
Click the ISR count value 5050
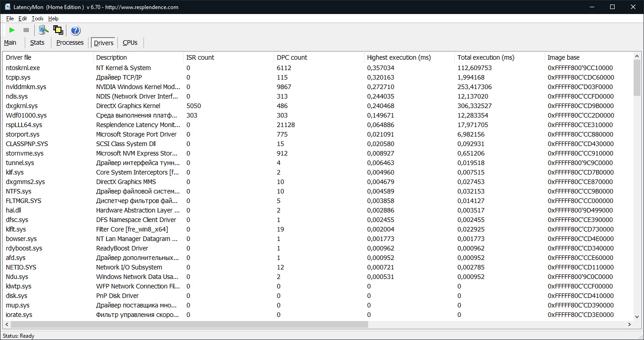point(193,106)
